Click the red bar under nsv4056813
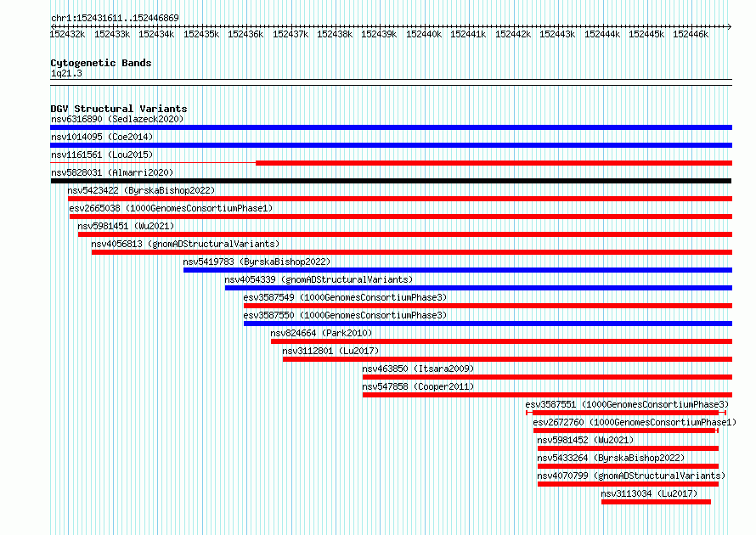Image resolution: width=756 pixels, height=535 pixels. (412, 252)
